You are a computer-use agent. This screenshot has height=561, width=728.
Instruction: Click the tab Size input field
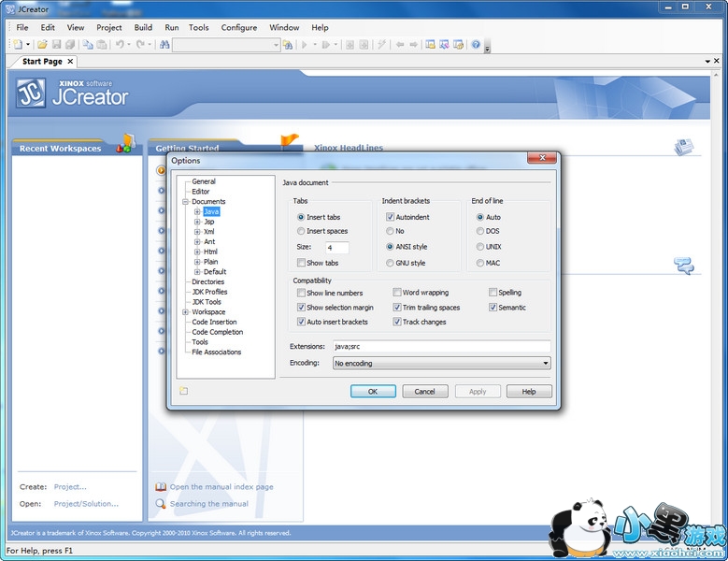pos(337,248)
